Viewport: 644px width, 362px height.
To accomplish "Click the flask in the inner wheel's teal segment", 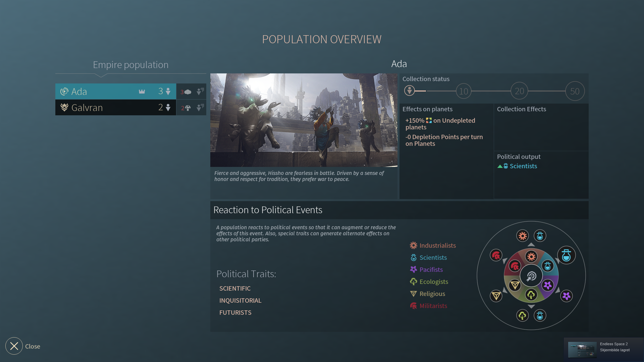I will click(x=548, y=266).
